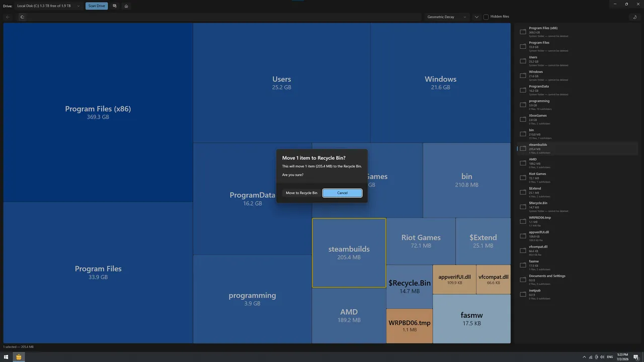Open the Windows Start menu
Image resolution: width=644 pixels, height=362 pixels.
pyautogui.click(x=6, y=357)
